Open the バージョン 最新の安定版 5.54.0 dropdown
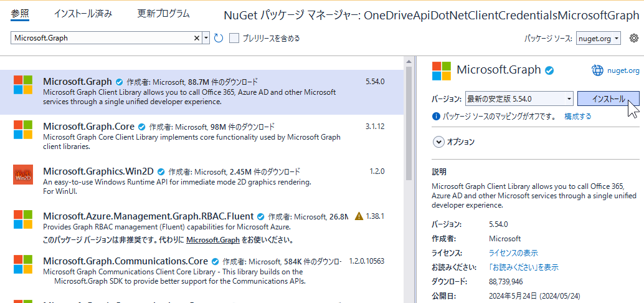Image resolution: width=644 pixels, height=303 pixels. 519,99
